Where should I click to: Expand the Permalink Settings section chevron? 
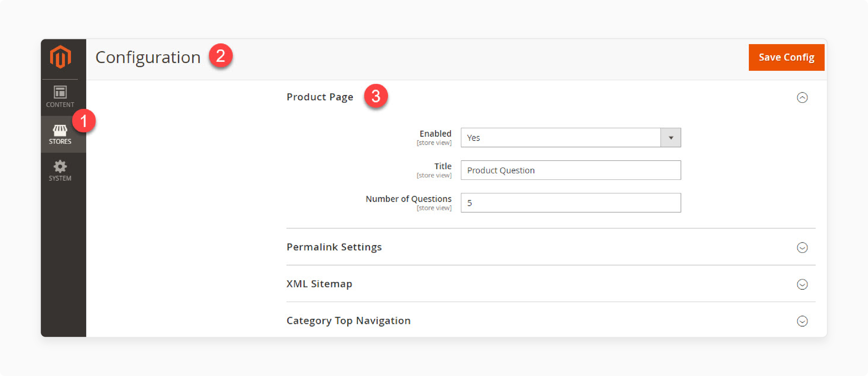(x=802, y=248)
